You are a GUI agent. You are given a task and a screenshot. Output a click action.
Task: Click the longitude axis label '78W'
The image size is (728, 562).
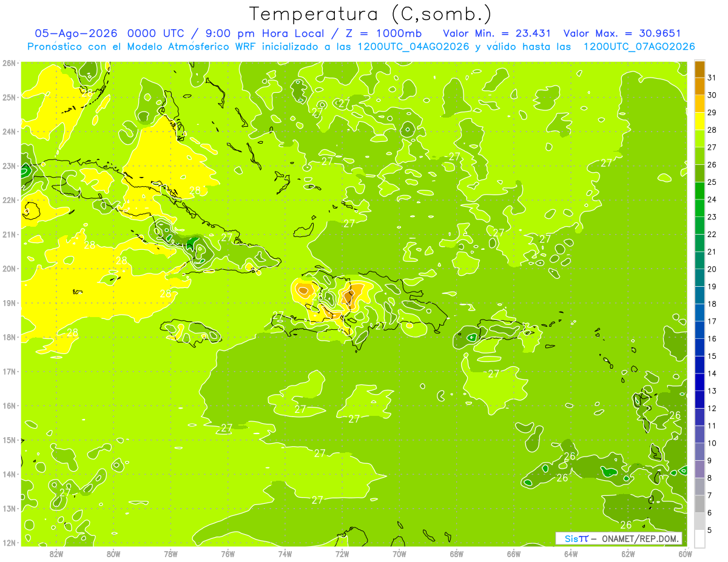point(170,554)
